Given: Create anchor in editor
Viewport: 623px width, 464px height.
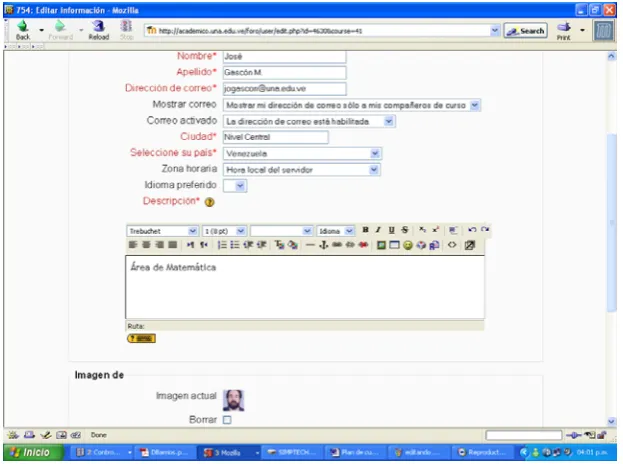Looking at the screenshot, I should [323, 245].
